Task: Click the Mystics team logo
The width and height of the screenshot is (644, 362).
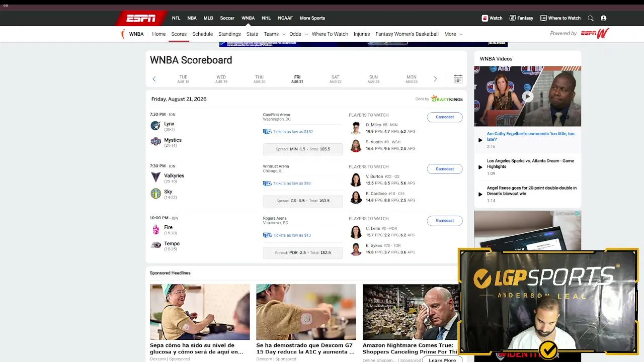Action: point(155,142)
